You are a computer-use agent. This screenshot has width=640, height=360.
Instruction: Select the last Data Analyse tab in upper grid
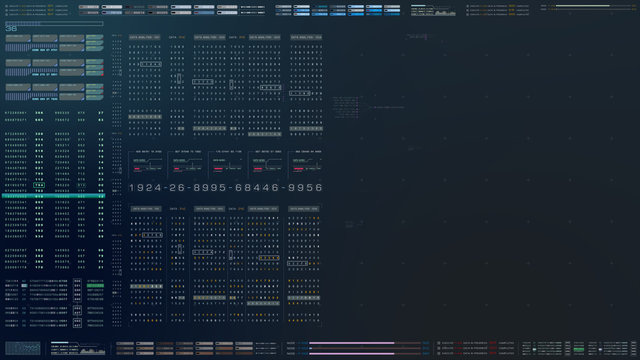[x=306, y=37]
